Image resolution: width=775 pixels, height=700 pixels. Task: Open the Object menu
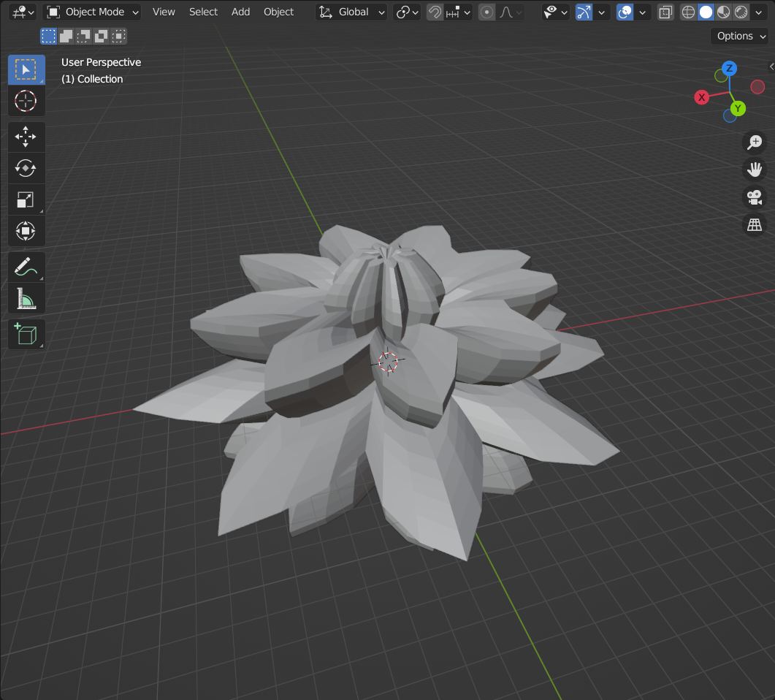pos(279,12)
